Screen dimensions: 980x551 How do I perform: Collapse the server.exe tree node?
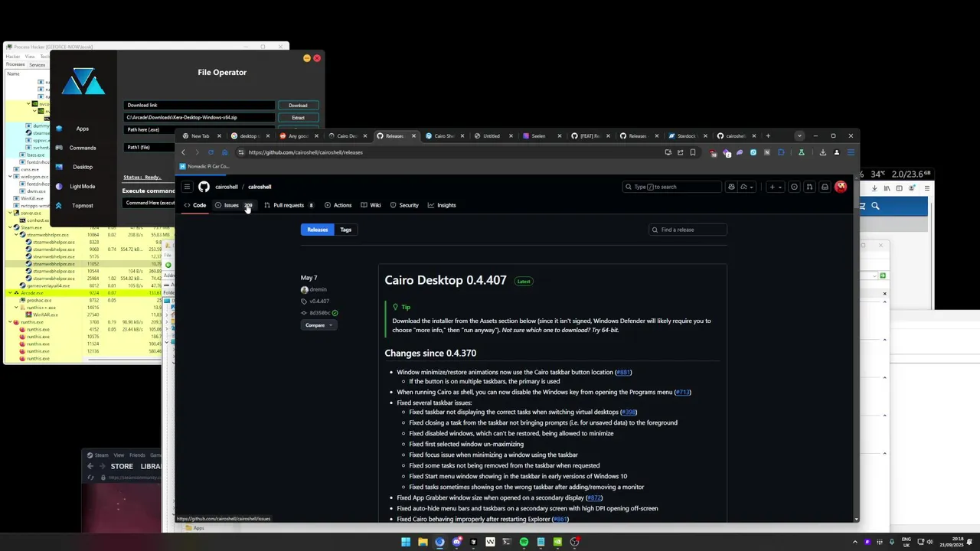point(8,213)
